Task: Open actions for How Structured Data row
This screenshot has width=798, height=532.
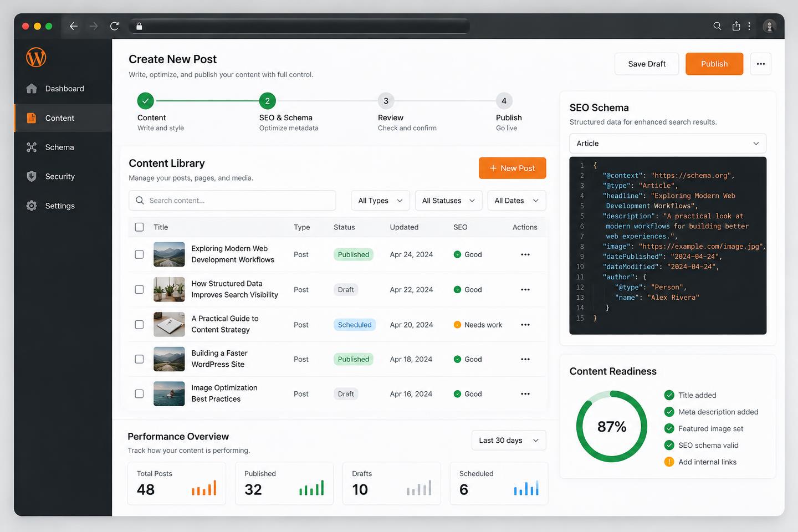Action: click(x=525, y=290)
